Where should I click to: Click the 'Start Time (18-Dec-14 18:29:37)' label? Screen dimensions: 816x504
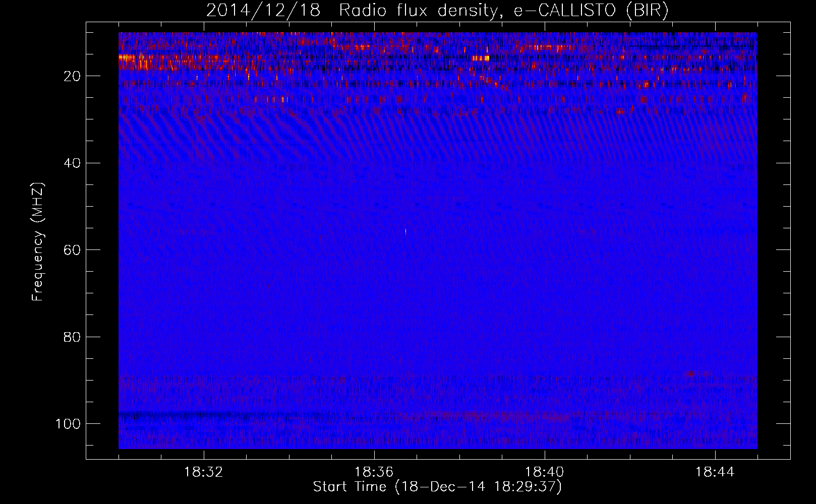(x=437, y=487)
